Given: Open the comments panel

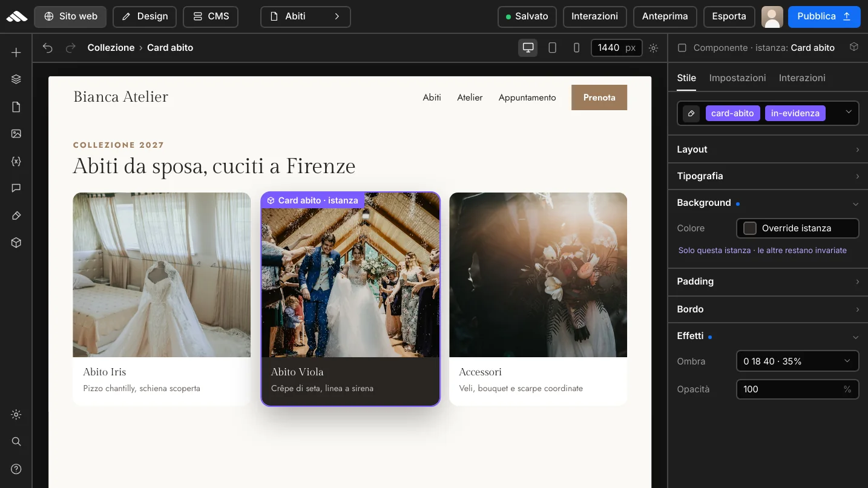Looking at the screenshot, I should pyautogui.click(x=16, y=188).
